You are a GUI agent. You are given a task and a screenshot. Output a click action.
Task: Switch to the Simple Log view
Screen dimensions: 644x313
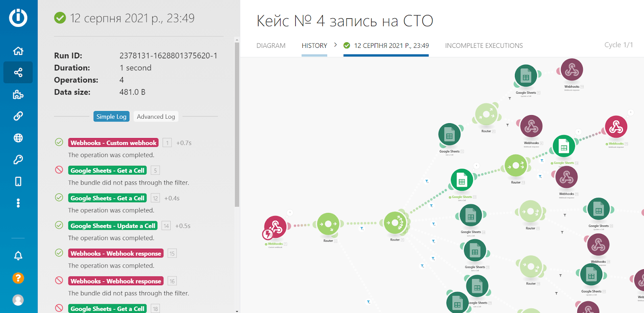pyautogui.click(x=111, y=116)
